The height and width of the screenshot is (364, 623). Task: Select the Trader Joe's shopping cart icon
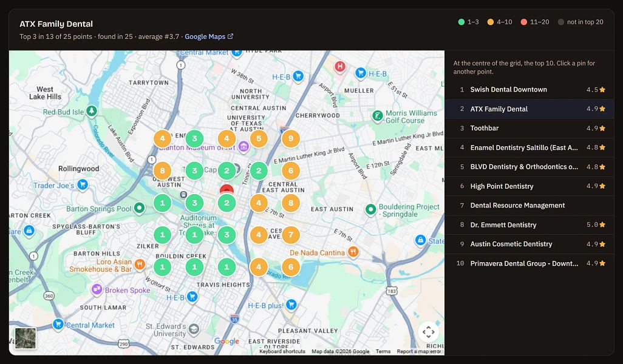(x=83, y=184)
